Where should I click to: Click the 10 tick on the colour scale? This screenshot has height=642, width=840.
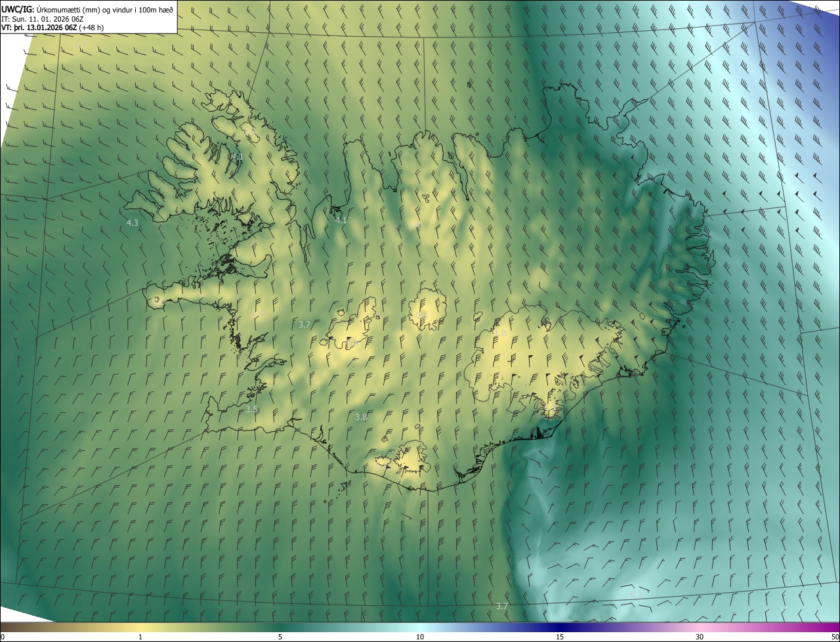[420, 637]
